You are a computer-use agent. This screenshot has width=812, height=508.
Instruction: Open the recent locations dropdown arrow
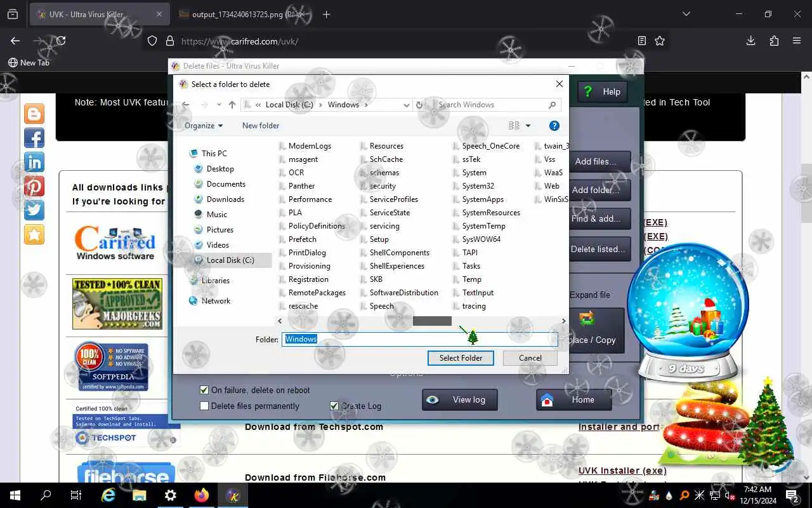(x=219, y=105)
